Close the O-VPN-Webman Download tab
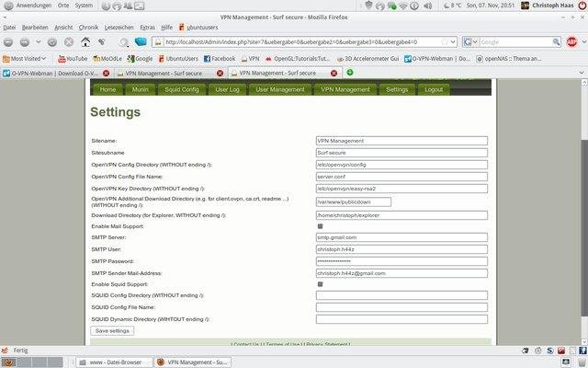 (107, 74)
